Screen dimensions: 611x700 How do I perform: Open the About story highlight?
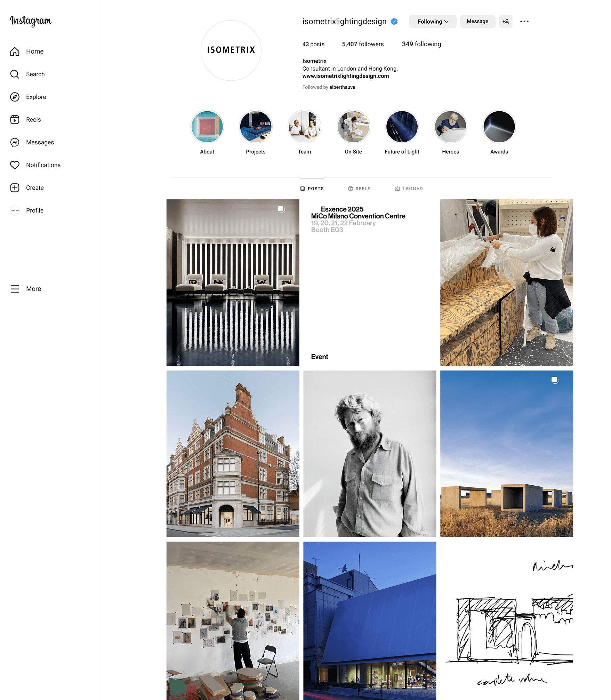click(207, 127)
